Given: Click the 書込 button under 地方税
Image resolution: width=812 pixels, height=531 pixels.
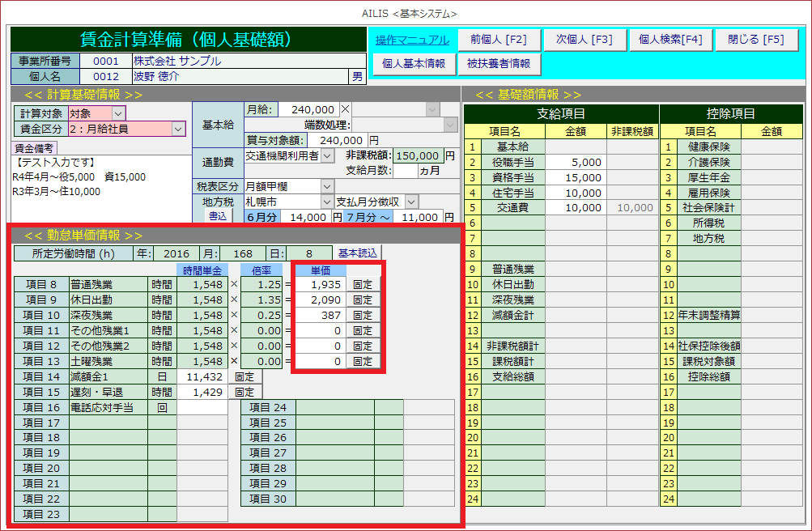Looking at the screenshot, I should pyautogui.click(x=218, y=216).
